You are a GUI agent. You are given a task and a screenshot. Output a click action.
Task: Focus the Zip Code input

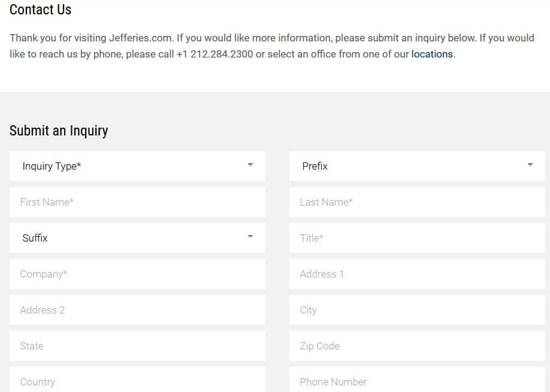pyautogui.click(x=416, y=346)
